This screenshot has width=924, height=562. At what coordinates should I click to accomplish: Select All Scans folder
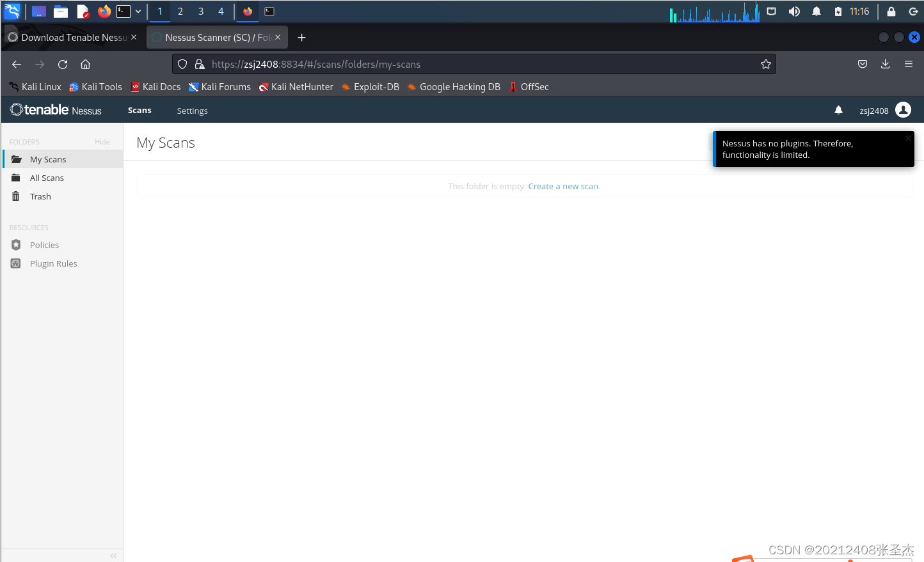(x=62, y=178)
